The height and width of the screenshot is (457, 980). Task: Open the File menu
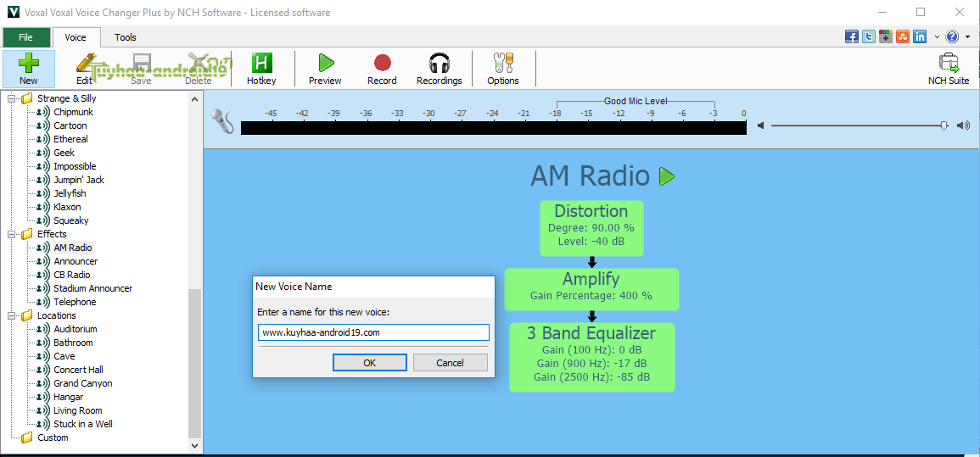25,37
